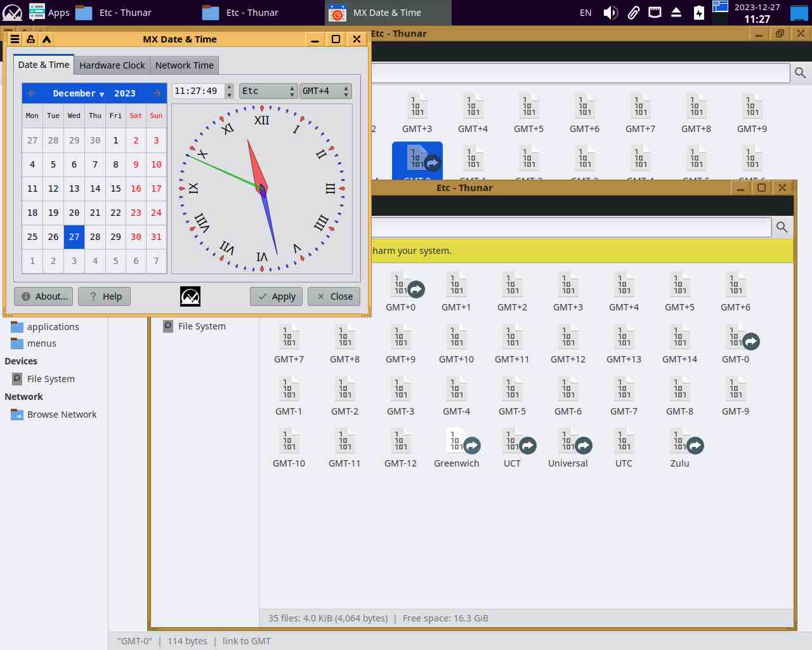Click the Help button
Viewport: 812px width, 650px height.
click(105, 296)
